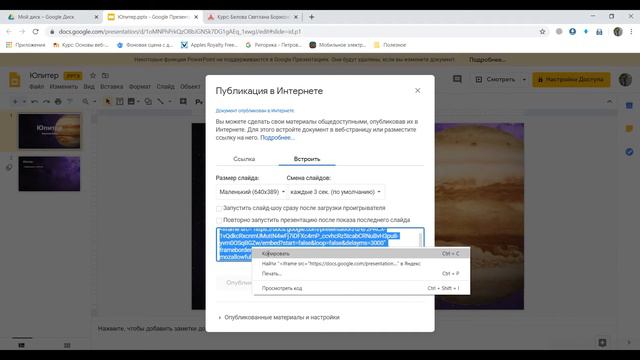Image resolution: width=640 pixels, height=360 pixels.
Task: Click the move-to-folder icon beside title
Action: pos(105,76)
